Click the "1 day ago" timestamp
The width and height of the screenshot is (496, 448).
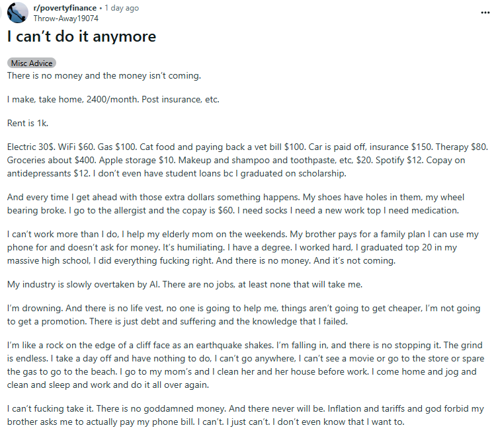point(122,8)
